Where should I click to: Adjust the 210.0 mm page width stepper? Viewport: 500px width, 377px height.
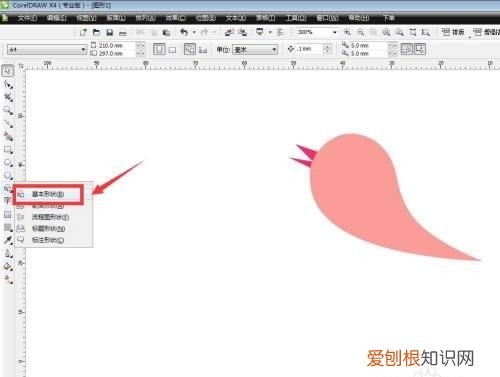[140, 45]
